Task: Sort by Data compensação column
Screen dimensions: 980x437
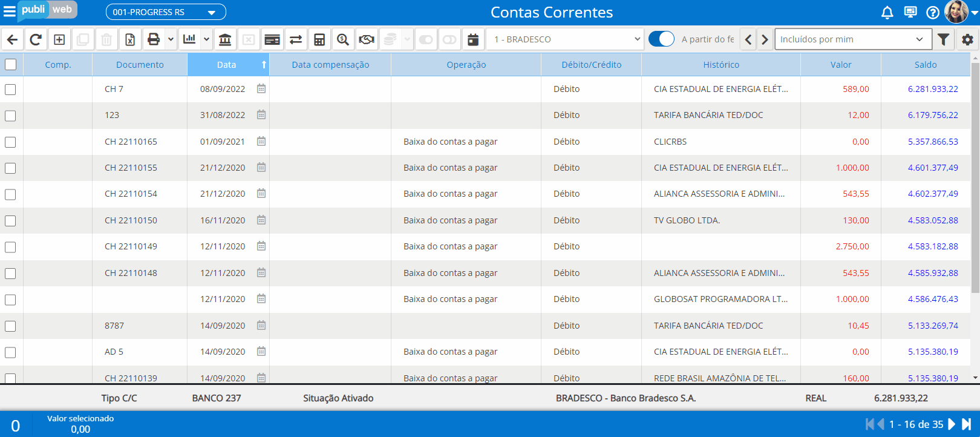Action: click(330, 65)
